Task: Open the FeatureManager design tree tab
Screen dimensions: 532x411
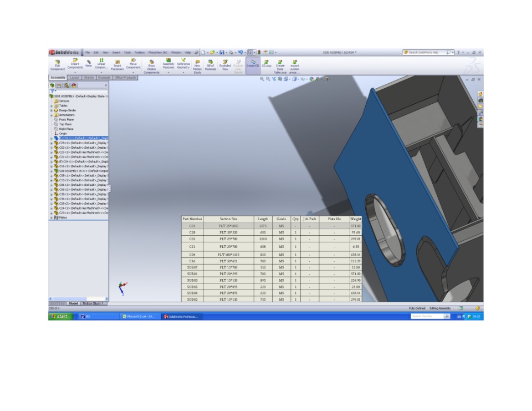Action: click(52, 85)
